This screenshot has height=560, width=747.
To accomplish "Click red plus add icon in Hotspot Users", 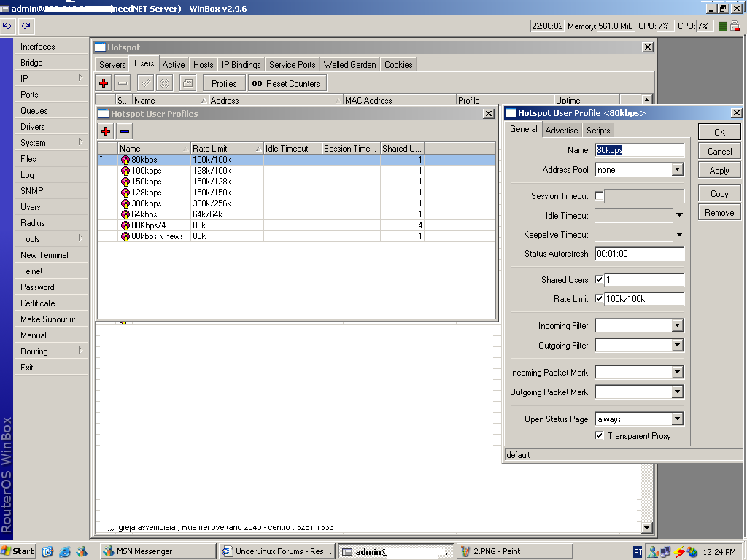I will [104, 84].
